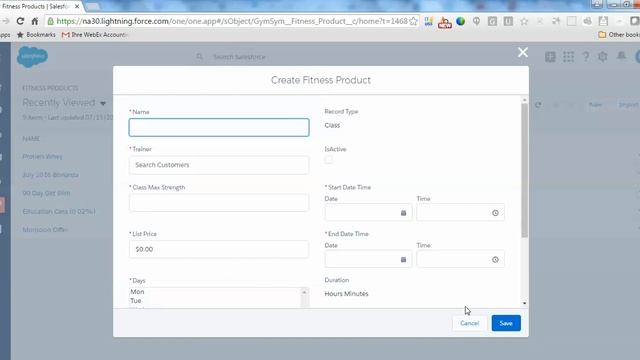
Task: Open the Free WebEx Account bookmark
Action: 95,35
